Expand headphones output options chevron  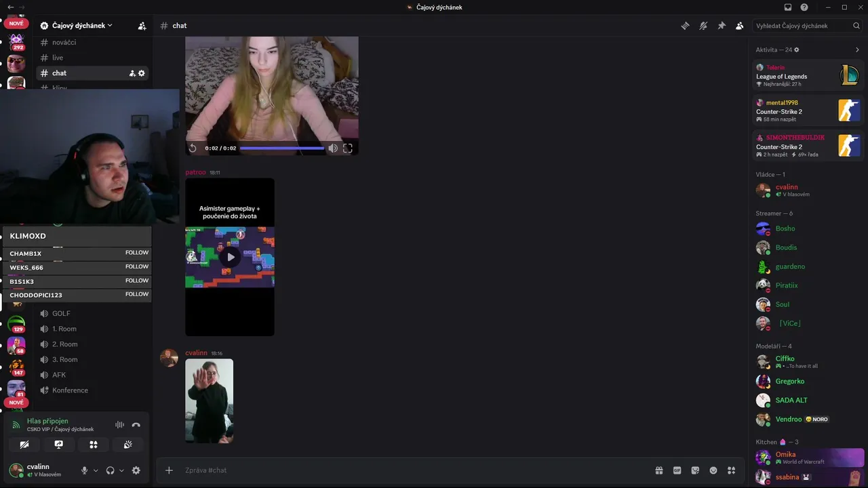[122, 470]
